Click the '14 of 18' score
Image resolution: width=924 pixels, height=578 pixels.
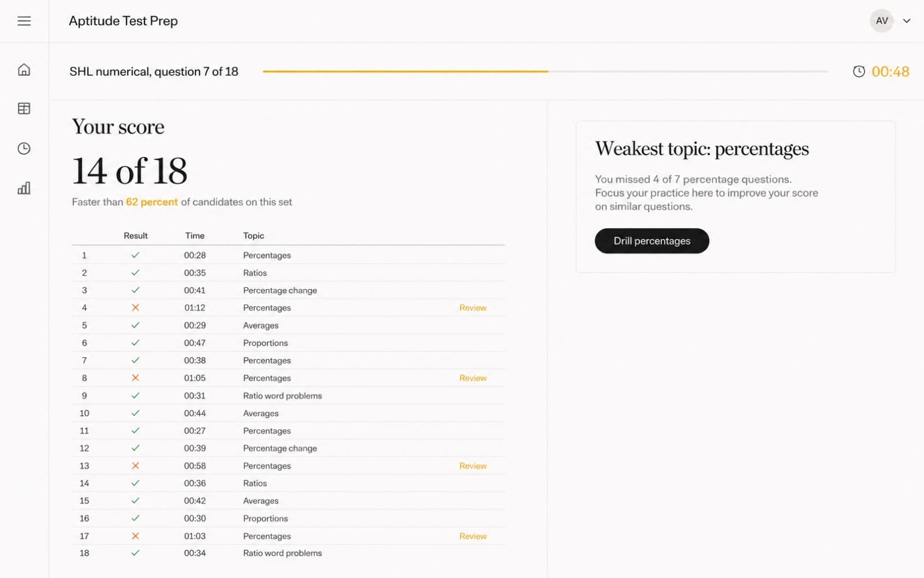tap(129, 171)
